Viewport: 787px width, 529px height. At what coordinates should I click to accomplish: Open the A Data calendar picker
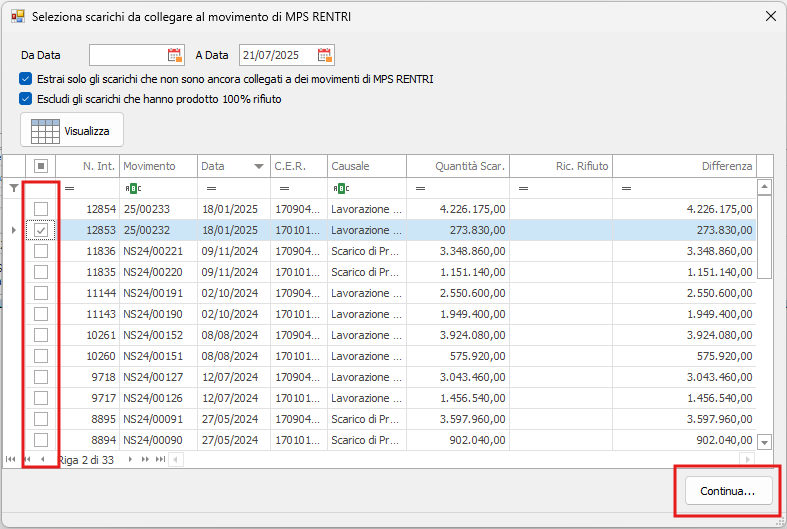pyautogui.click(x=325, y=55)
